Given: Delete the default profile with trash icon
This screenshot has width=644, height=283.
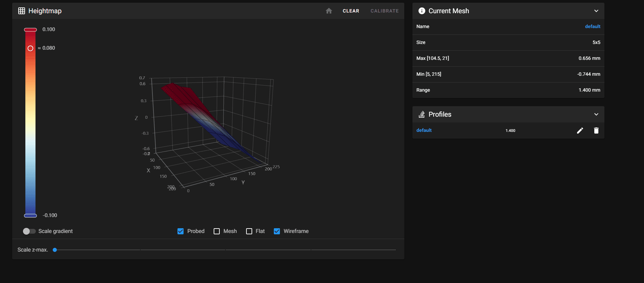Looking at the screenshot, I should click(x=596, y=131).
